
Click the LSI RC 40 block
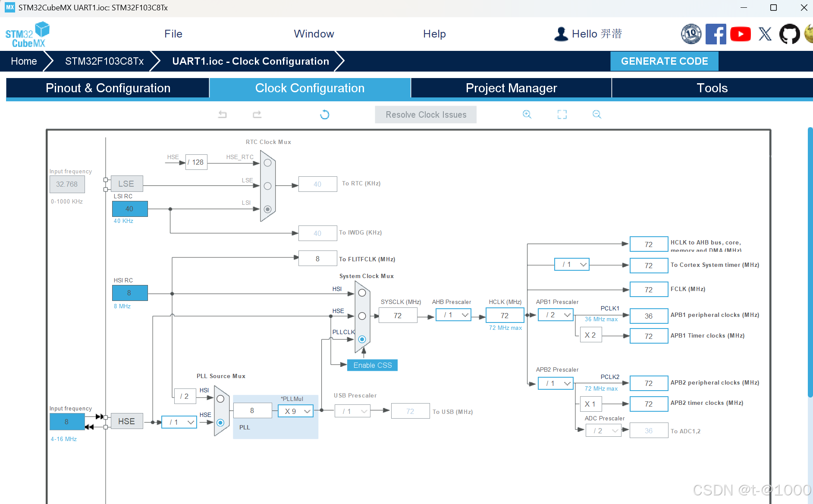129,209
